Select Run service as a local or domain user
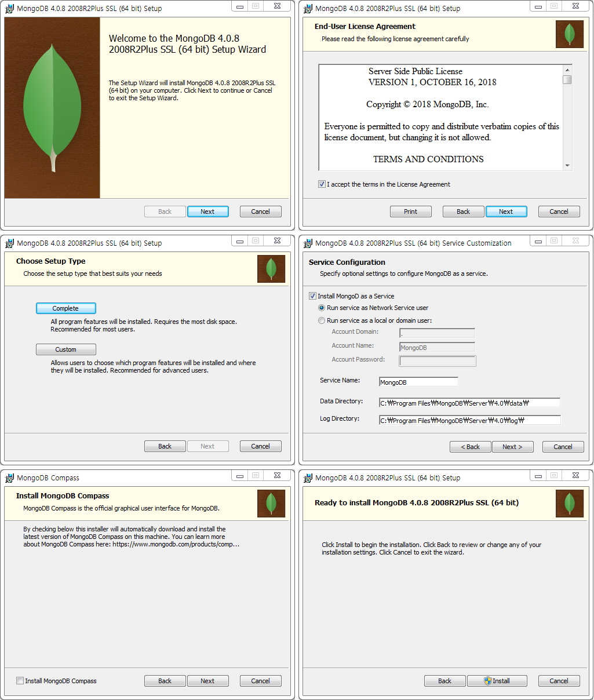594x700 pixels. tap(322, 320)
